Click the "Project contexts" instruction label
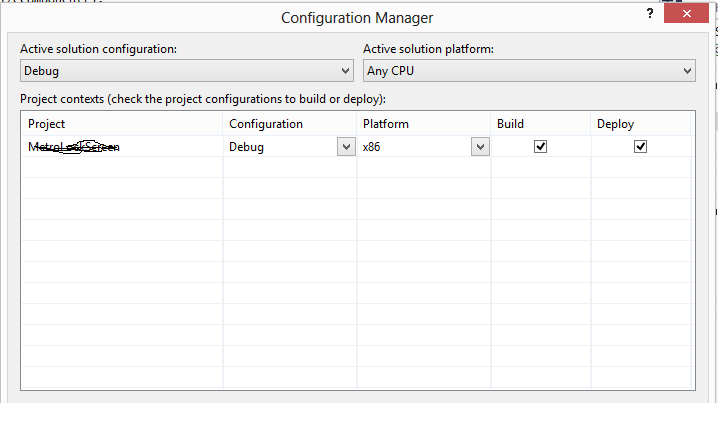Image resolution: width=718 pixels, height=434 pixels. click(x=202, y=98)
